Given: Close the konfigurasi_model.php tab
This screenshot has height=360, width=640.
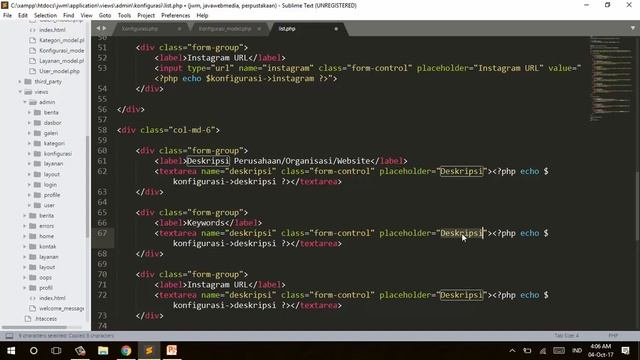Looking at the screenshot, I should point(259,29).
